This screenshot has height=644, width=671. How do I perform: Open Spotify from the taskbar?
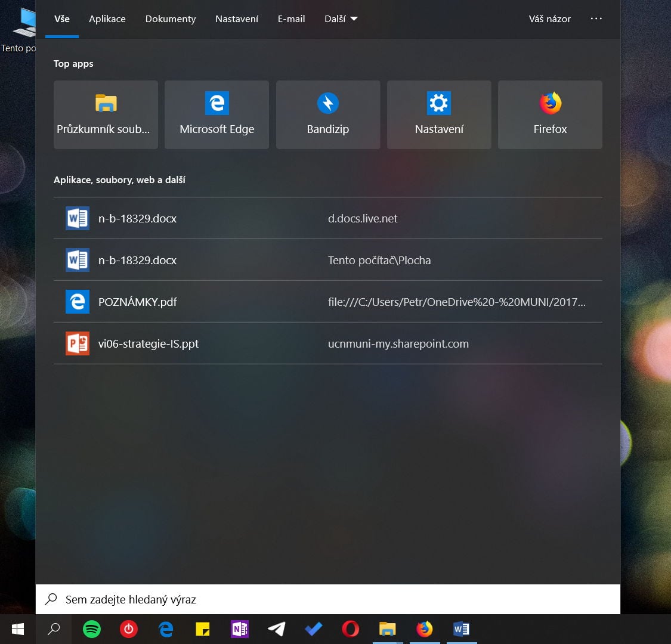[x=91, y=629]
